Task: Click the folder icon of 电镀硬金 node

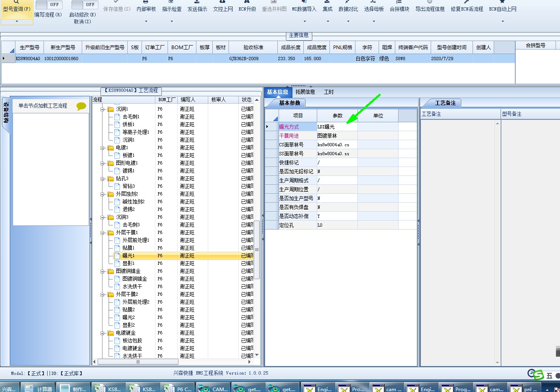Action: click(111, 333)
